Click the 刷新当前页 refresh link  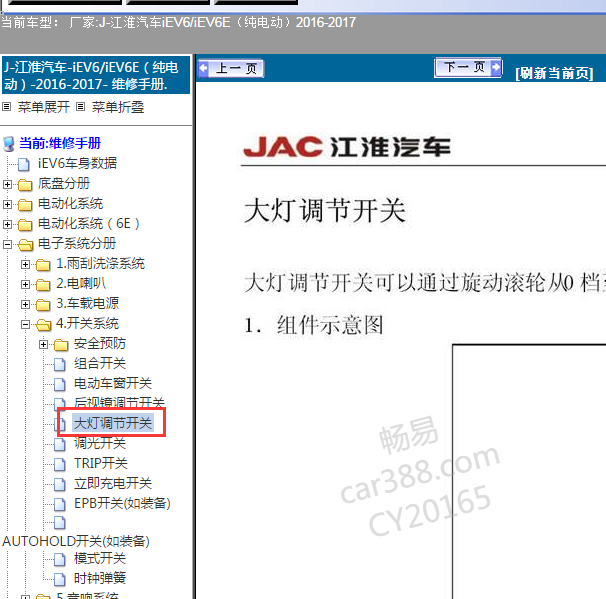pos(554,73)
